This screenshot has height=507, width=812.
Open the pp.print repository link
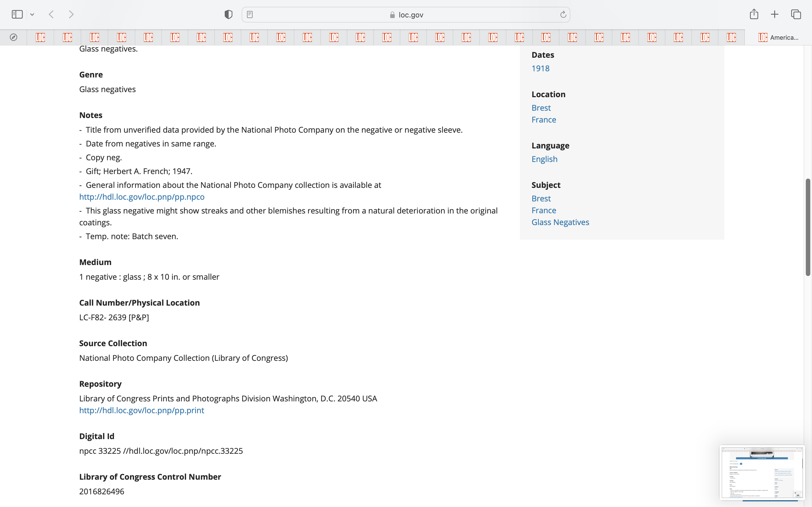142,410
